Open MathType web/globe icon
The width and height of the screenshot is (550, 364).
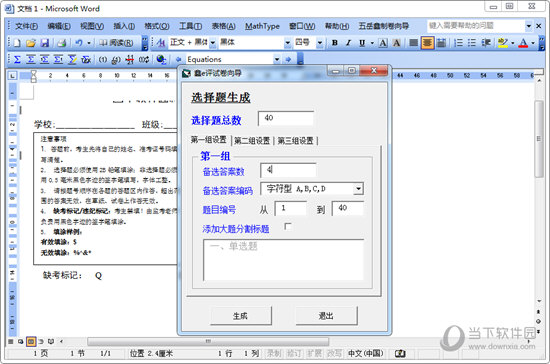point(161,60)
